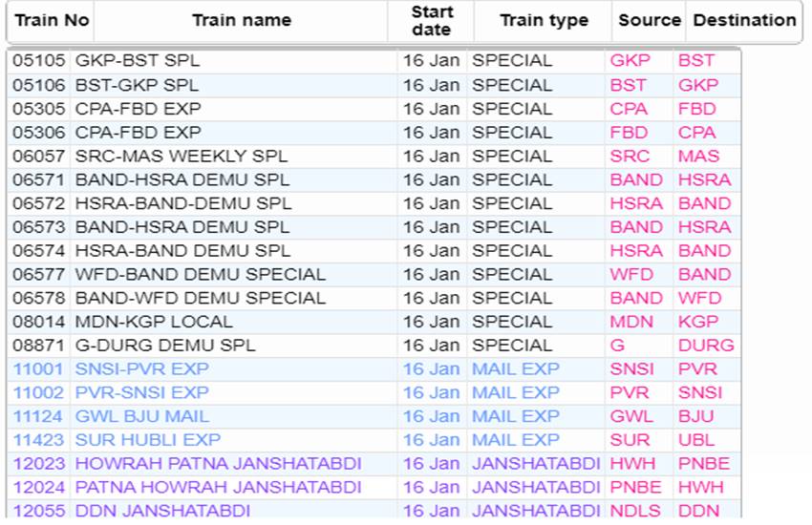This screenshot has height=525, width=812.
Task: Click the Destination column header
Action: (x=744, y=20)
